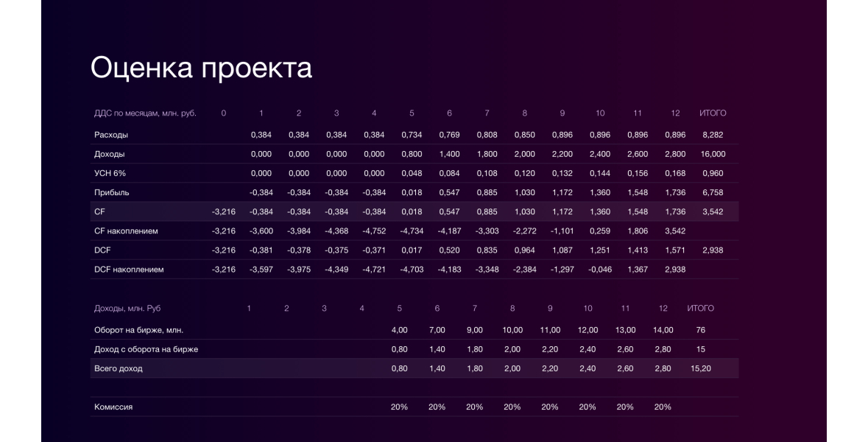
Task: Click DCF value "0,964"
Action: [524, 250]
